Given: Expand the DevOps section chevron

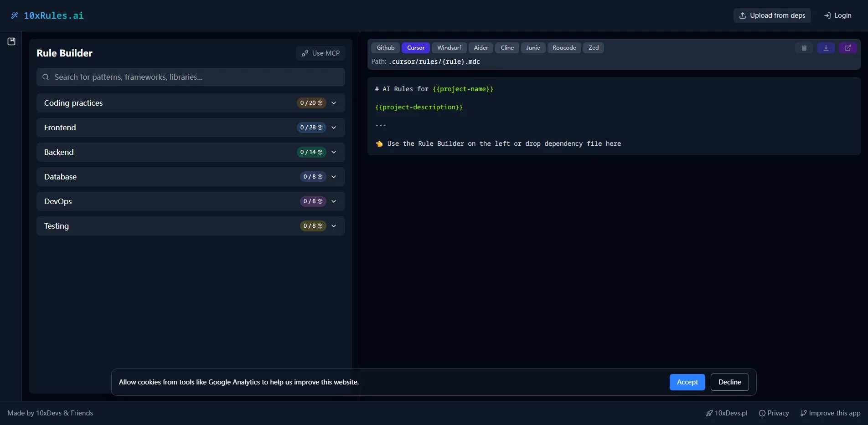Looking at the screenshot, I should [334, 201].
